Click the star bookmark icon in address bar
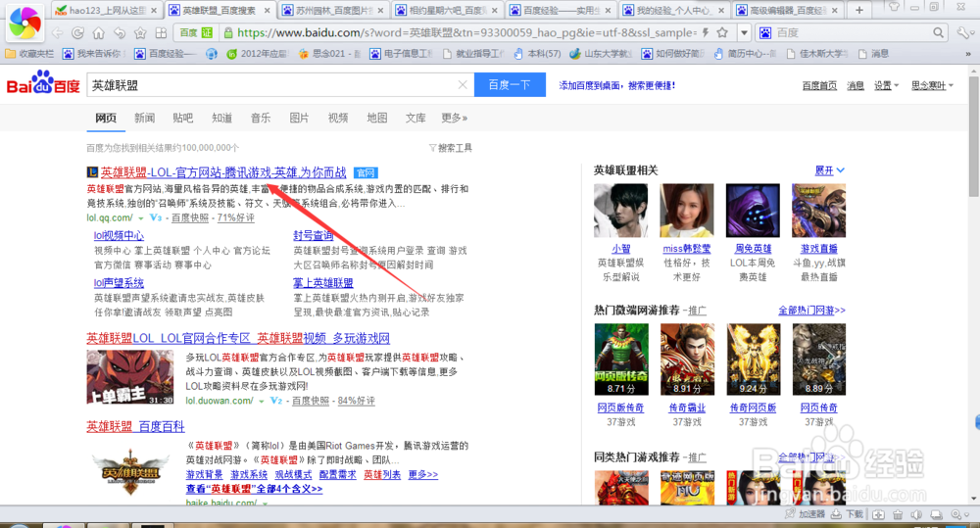This screenshot has width=980, height=528. click(x=722, y=32)
